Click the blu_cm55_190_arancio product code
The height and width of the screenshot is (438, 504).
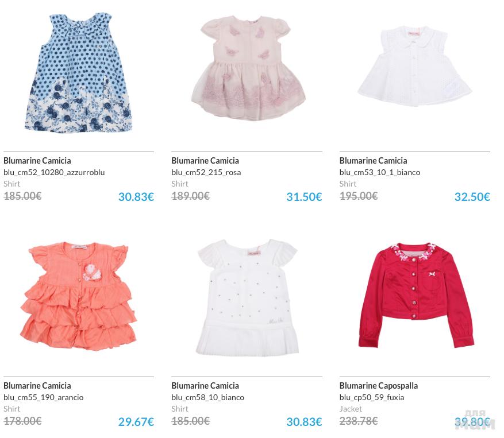click(x=44, y=398)
